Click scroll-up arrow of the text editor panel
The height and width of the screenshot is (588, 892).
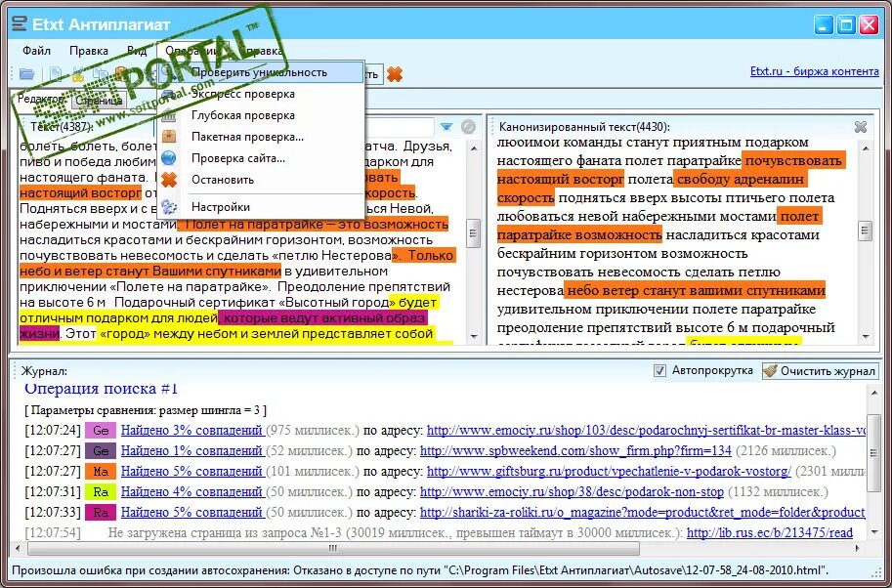coord(473,147)
